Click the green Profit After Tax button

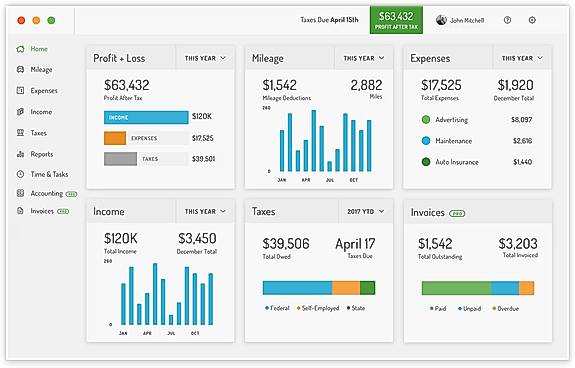click(396, 20)
